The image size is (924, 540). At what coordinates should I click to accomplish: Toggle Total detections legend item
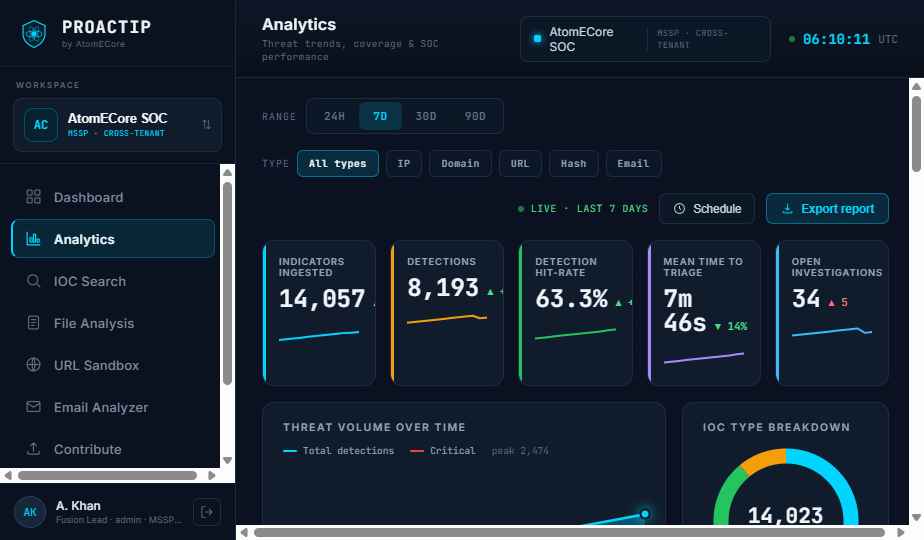(339, 450)
